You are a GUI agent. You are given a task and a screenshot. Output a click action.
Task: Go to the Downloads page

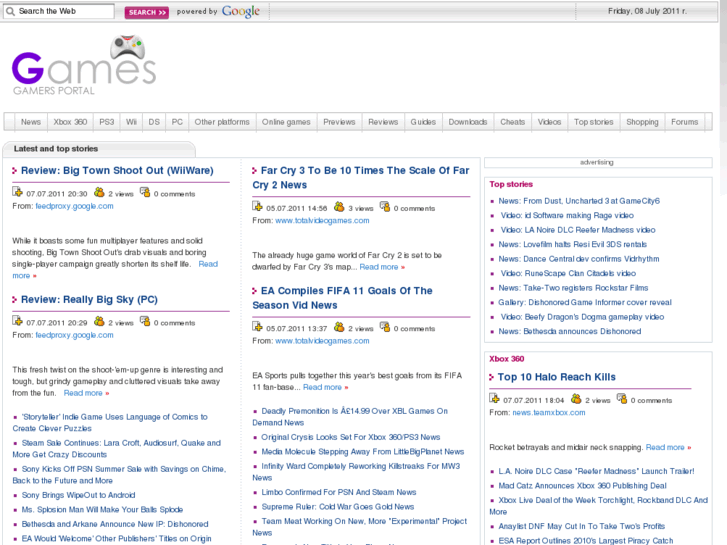468,122
